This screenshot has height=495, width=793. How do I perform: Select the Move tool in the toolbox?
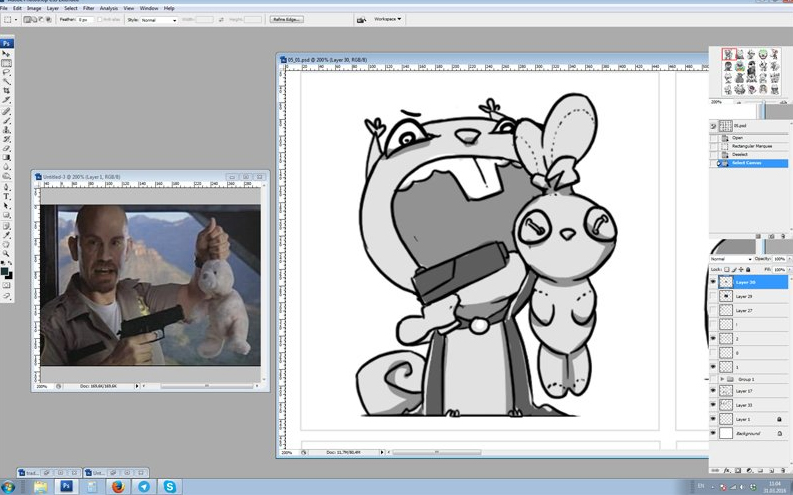7,54
